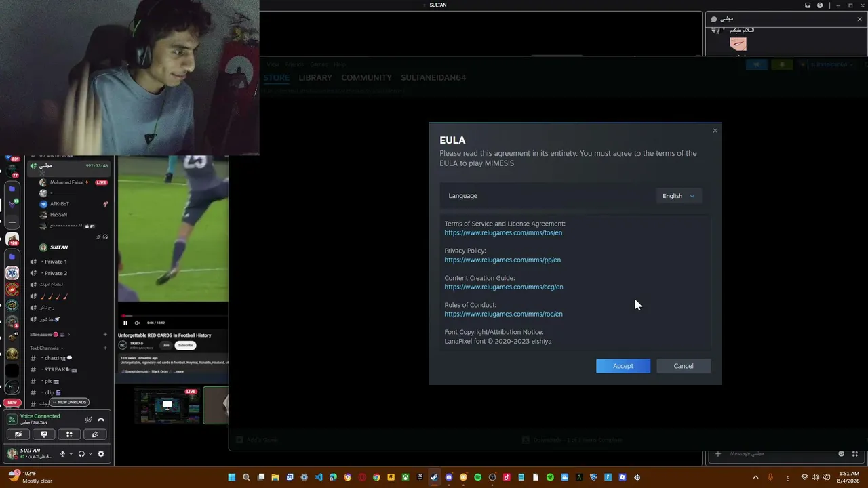868x488 pixels.
Task: Share your screen in Discord
Action: pyautogui.click(x=44, y=434)
